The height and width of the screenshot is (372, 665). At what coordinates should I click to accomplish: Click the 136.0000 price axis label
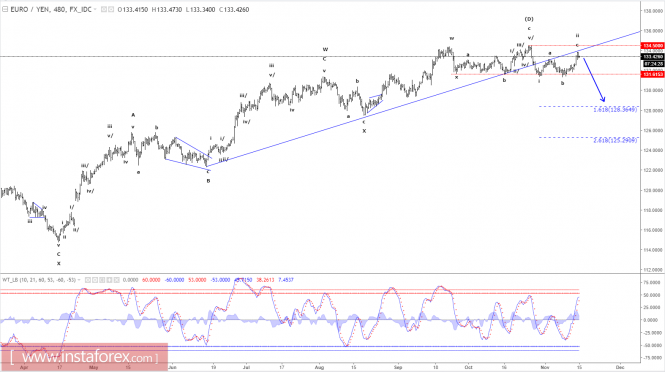click(653, 31)
